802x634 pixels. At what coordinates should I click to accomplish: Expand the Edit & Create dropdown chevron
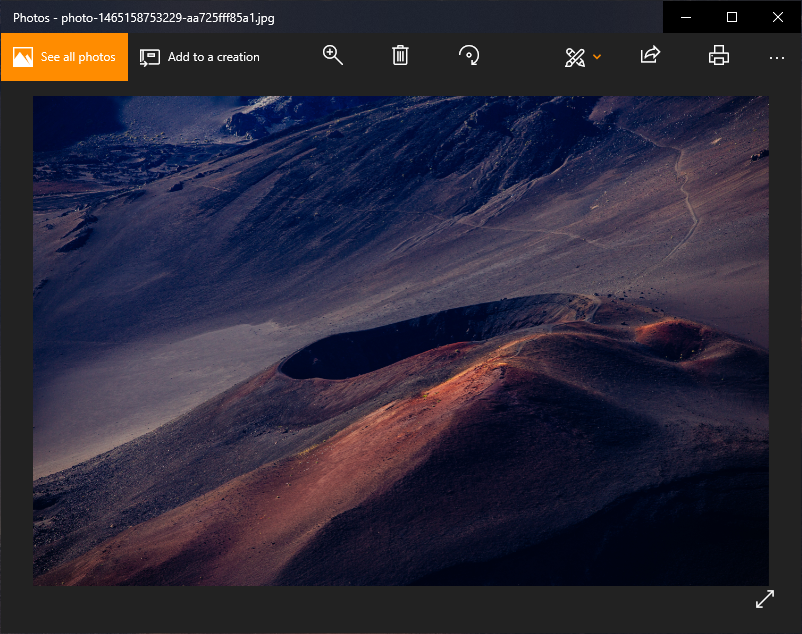[597, 57]
